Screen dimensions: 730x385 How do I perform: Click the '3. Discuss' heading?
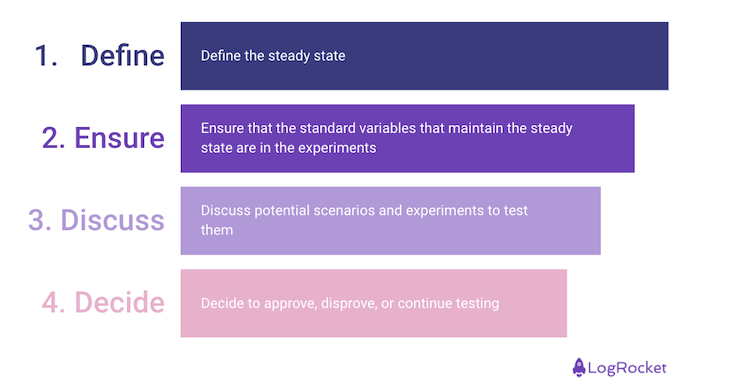96,220
